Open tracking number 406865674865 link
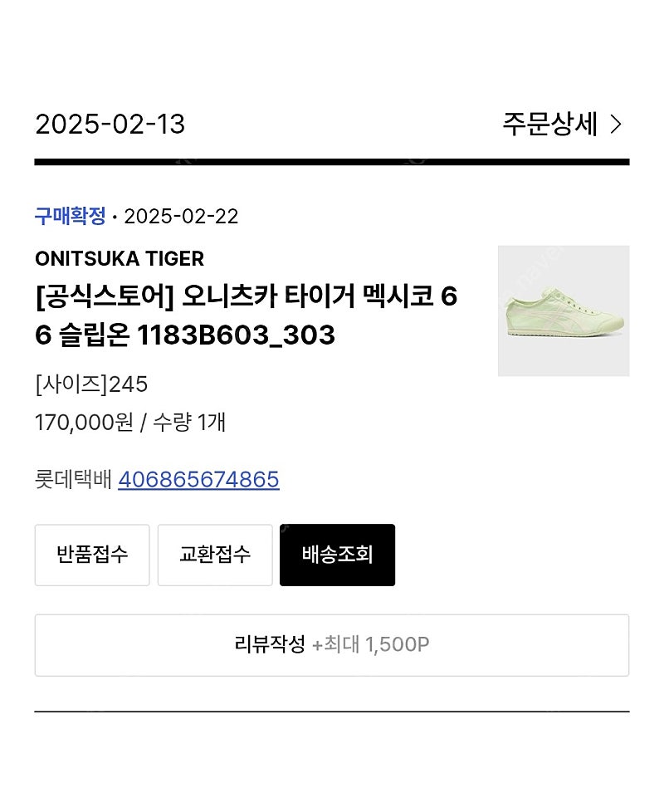The width and height of the screenshot is (664, 812). pyautogui.click(x=198, y=480)
